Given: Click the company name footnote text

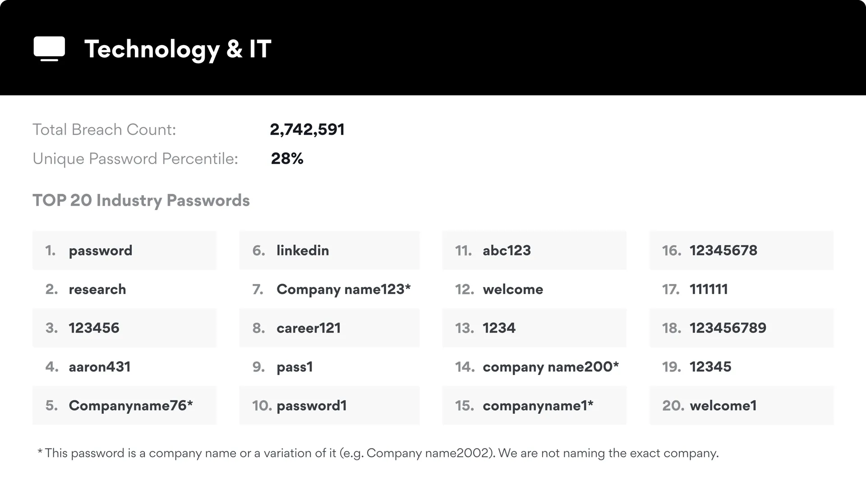Looking at the screenshot, I should (378, 453).
